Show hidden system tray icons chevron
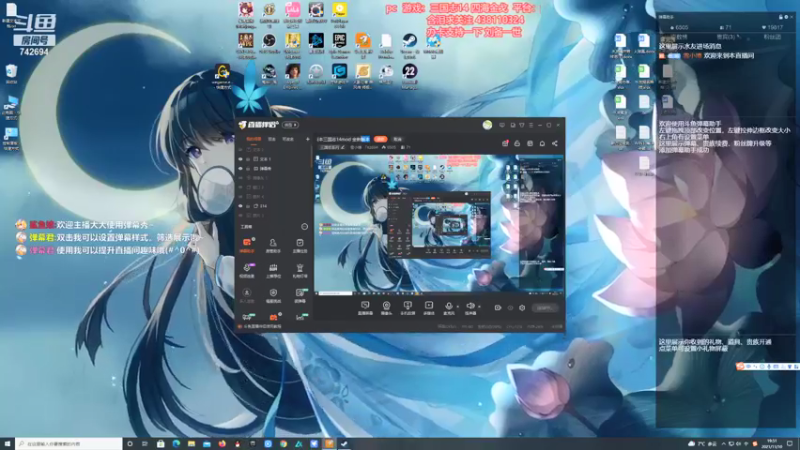 [723, 444]
